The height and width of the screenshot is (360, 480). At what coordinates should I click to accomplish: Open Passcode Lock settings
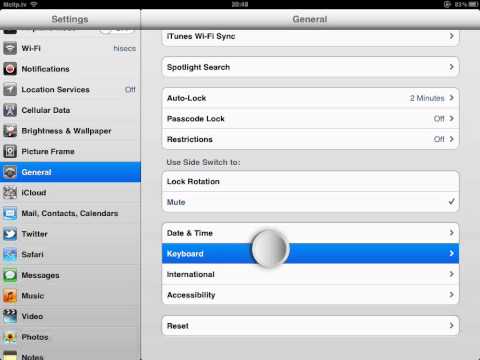coord(310,119)
